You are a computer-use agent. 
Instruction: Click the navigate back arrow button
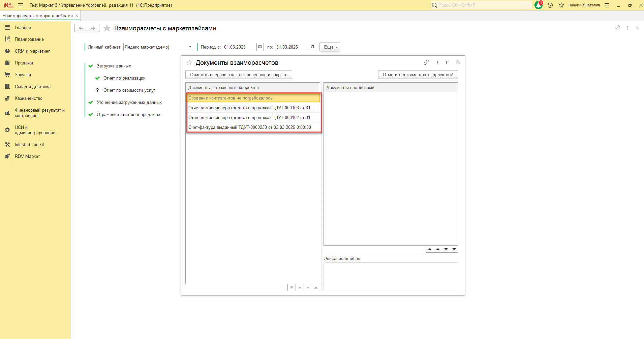pos(81,28)
